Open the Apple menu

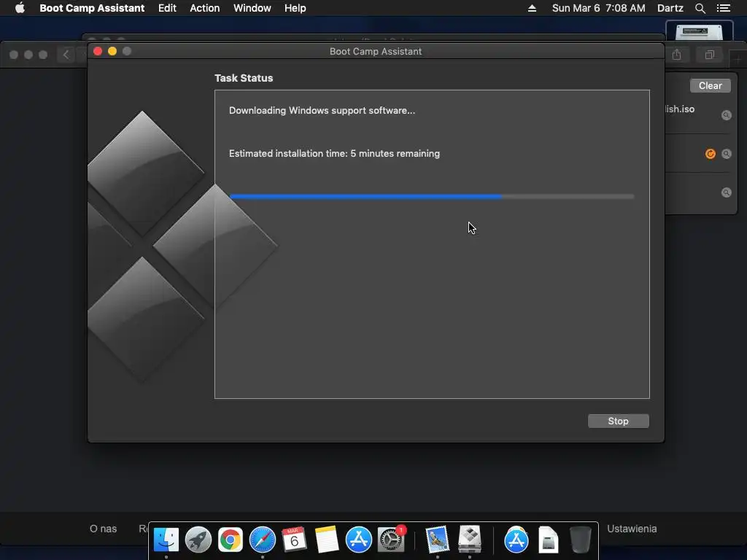coord(20,8)
